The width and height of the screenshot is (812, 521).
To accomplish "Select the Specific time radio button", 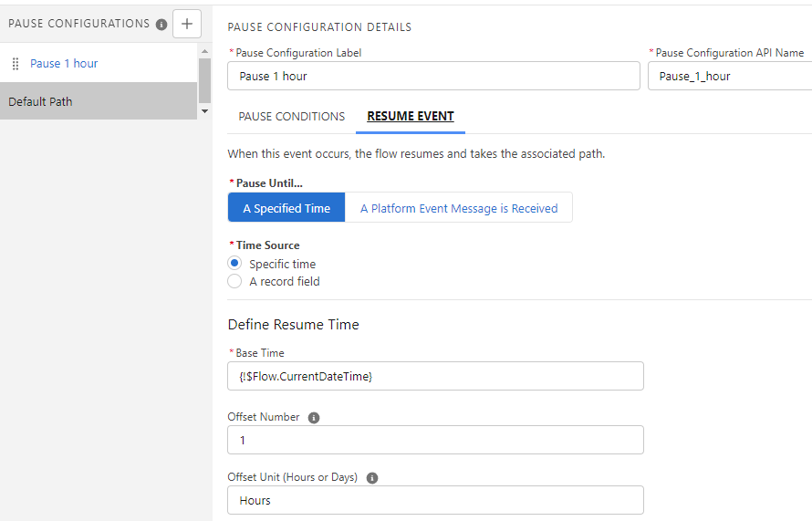I will tap(234, 264).
